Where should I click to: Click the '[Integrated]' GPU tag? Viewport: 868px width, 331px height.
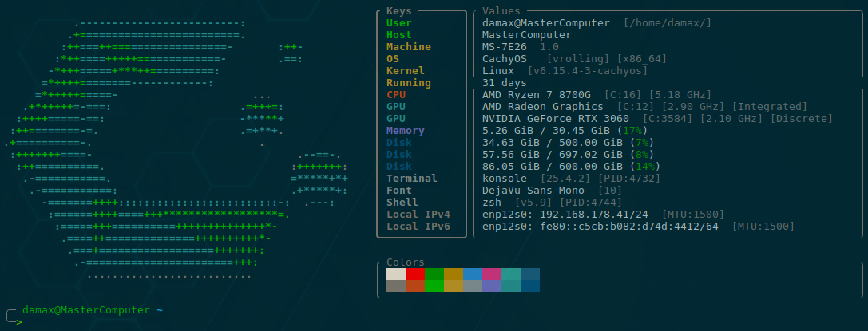tap(770, 107)
